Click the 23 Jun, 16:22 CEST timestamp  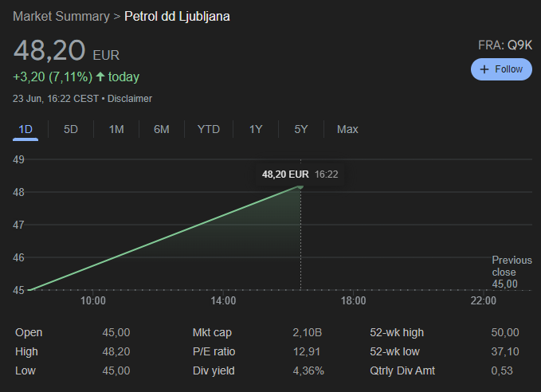pyautogui.click(x=56, y=99)
